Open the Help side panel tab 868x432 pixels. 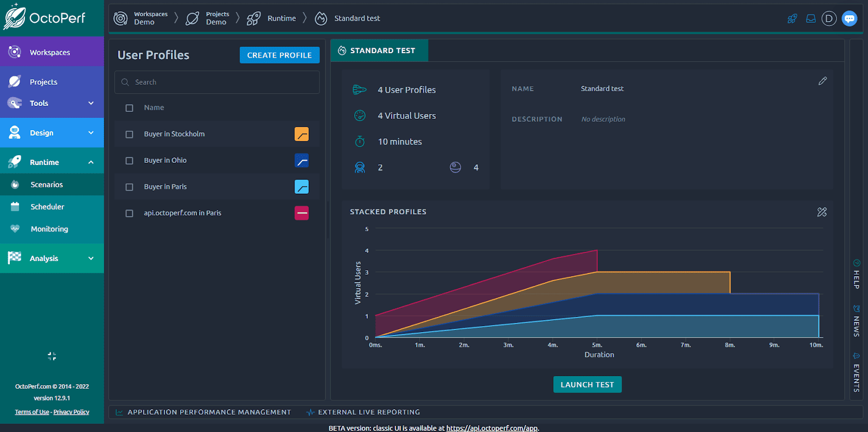pos(856,274)
